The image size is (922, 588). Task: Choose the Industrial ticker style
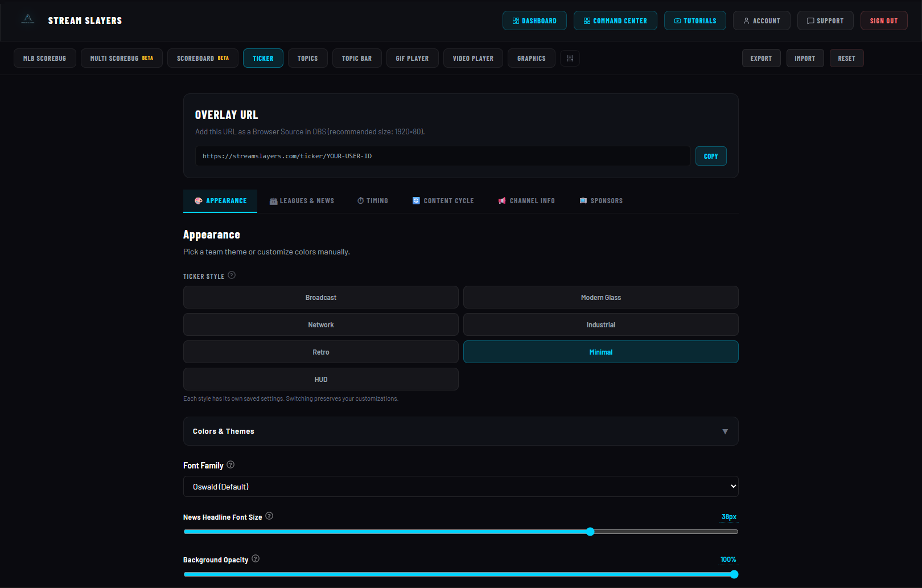pyautogui.click(x=601, y=324)
